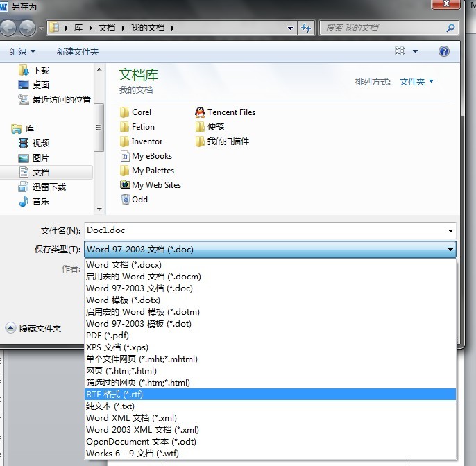Open the Tencent Files folder

pyautogui.click(x=230, y=112)
